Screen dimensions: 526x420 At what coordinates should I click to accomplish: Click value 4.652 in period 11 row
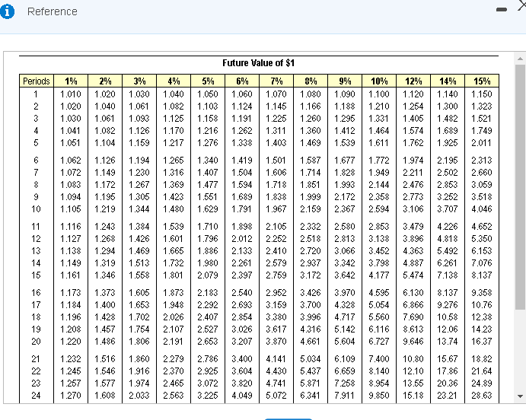tap(481, 227)
